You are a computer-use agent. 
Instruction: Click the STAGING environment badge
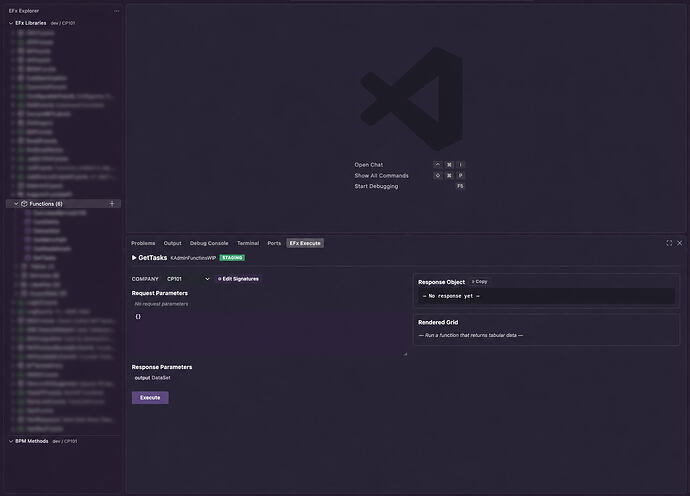pyautogui.click(x=232, y=258)
